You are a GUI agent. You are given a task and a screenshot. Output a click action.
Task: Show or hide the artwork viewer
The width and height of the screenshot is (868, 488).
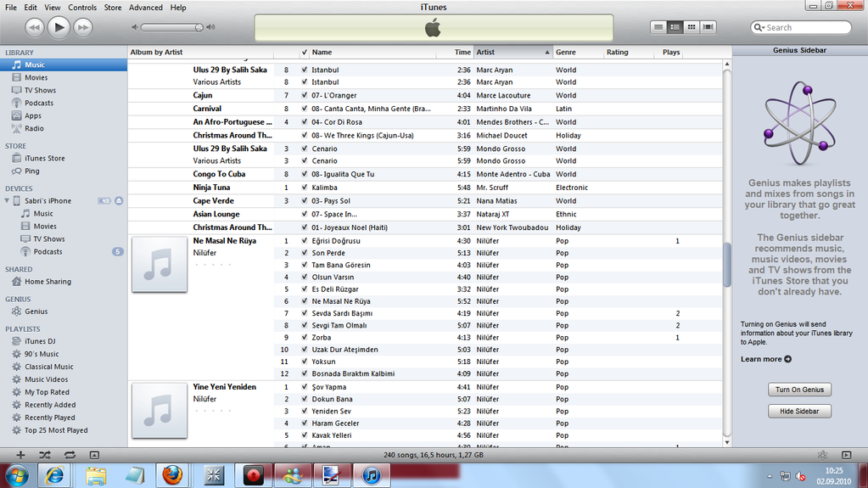pos(93,455)
